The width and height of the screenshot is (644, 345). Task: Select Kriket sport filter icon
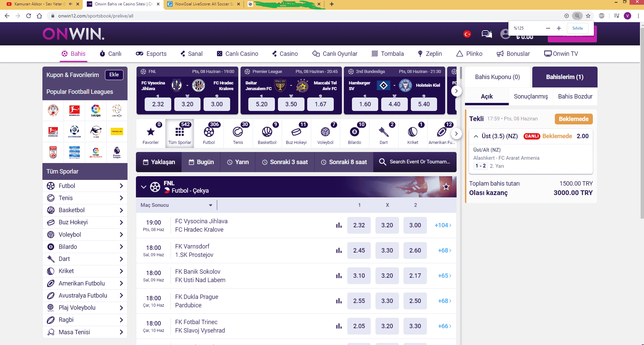tap(413, 133)
